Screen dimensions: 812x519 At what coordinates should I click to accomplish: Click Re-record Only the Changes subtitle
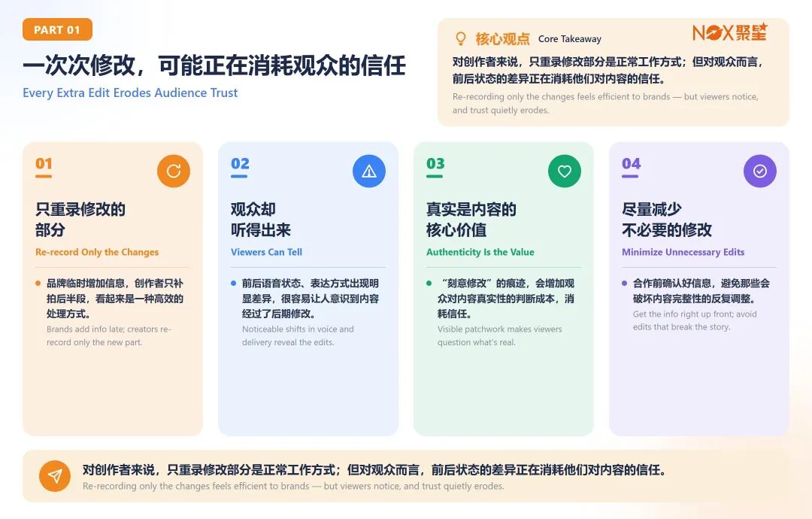coord(97,252)
